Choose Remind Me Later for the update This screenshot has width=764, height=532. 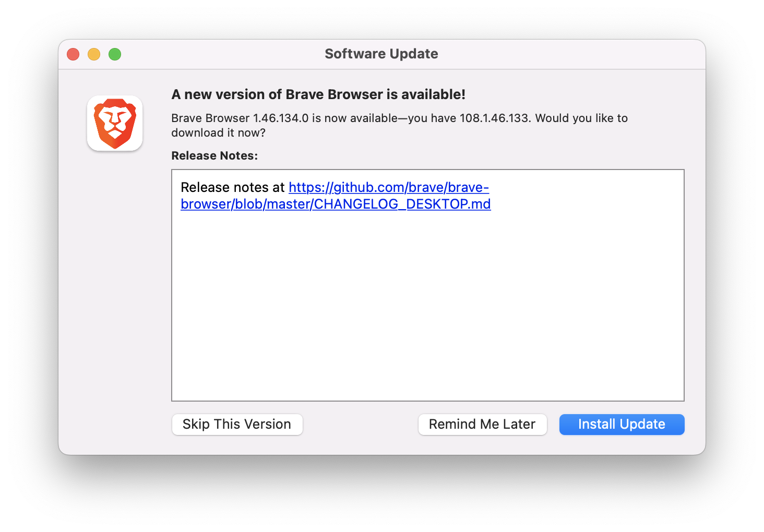[482, 424]
